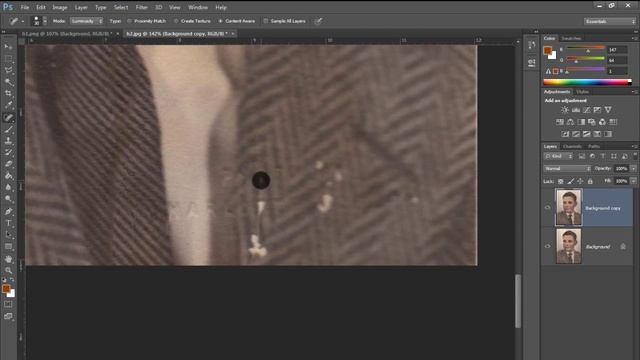Select the Crop tool
This screenshot has height=360, width=640.
(x=8, y=93)
